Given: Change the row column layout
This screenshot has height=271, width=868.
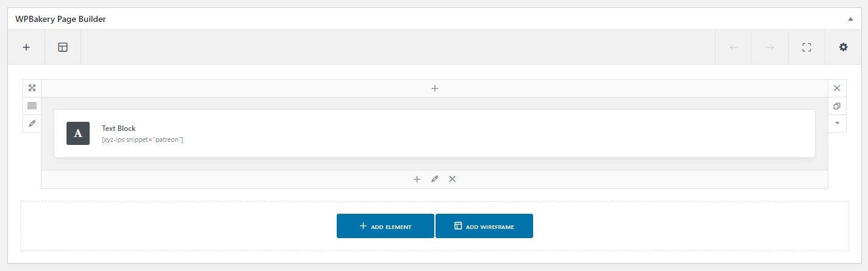Looking at the screenshot, I should pos(32,105).
